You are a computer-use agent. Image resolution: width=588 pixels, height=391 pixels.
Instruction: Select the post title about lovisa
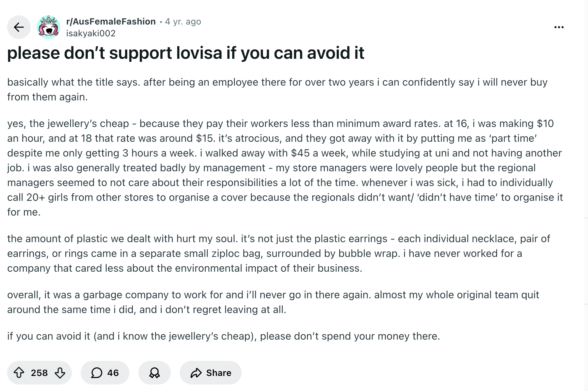tap(186, 53)
